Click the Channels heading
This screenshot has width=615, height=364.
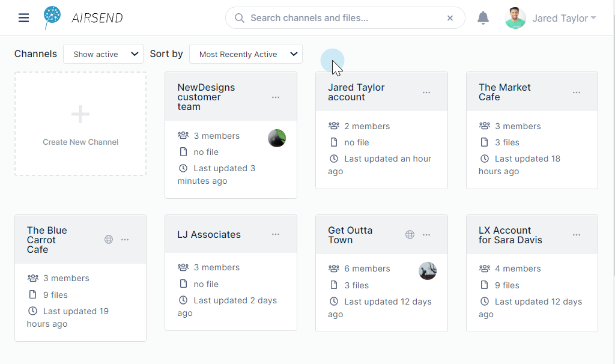coord(35,53)
